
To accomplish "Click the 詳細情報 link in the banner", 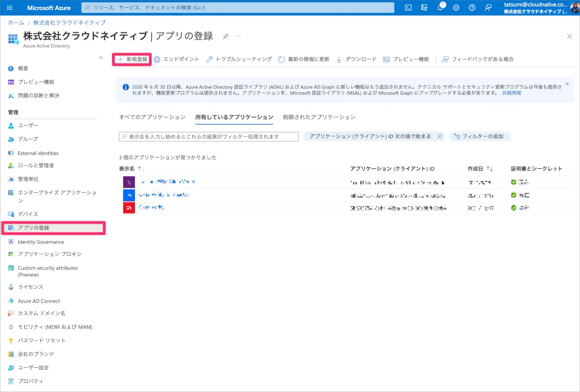I will tap(511, 93).
